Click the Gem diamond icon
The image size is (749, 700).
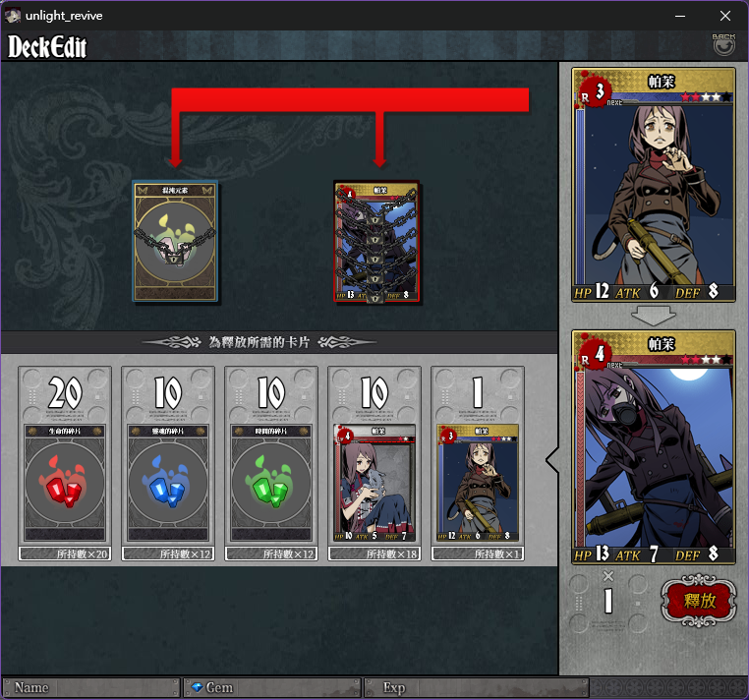tap(198, 687)
